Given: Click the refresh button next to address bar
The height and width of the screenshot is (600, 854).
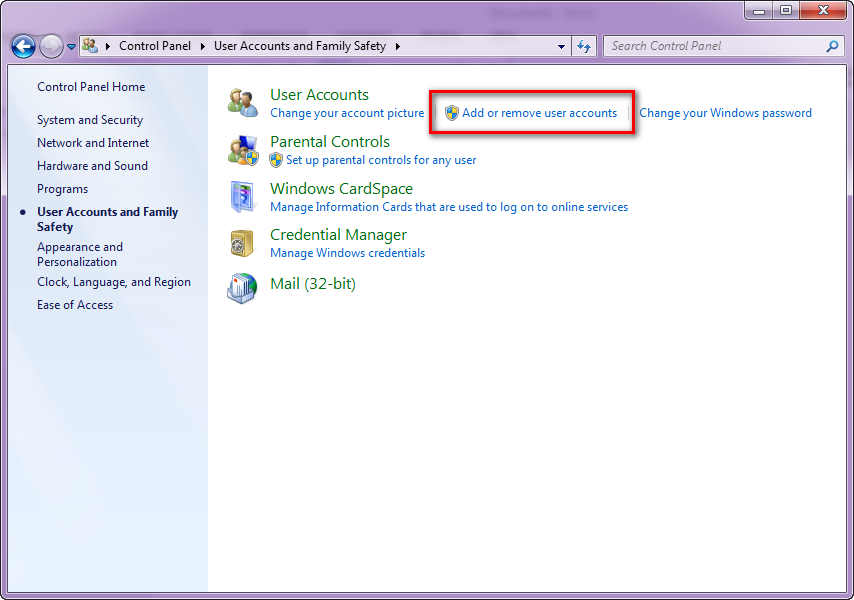Looking at the screenshot, I should point(584,46).
